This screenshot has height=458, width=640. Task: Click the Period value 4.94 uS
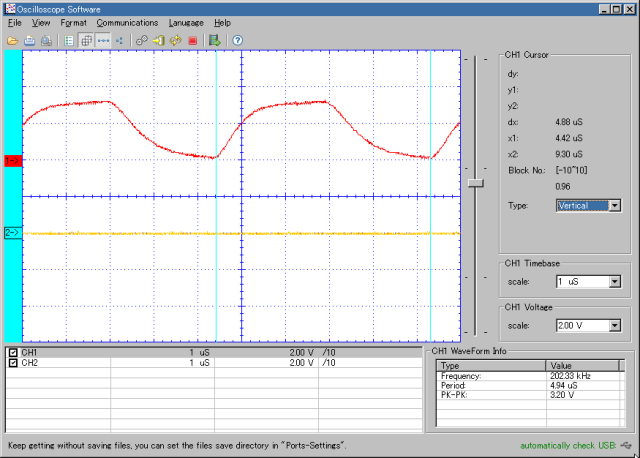tap(563, 385)
